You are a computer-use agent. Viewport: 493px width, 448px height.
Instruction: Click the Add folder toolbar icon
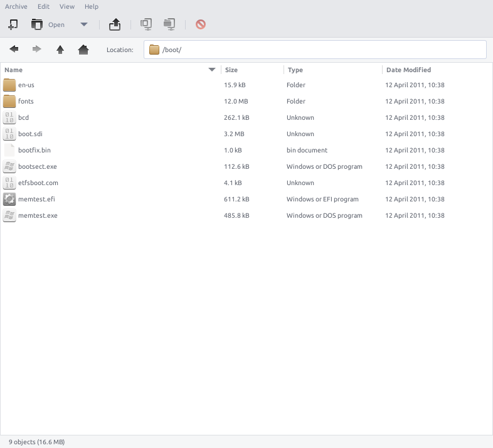click(169, 24)
